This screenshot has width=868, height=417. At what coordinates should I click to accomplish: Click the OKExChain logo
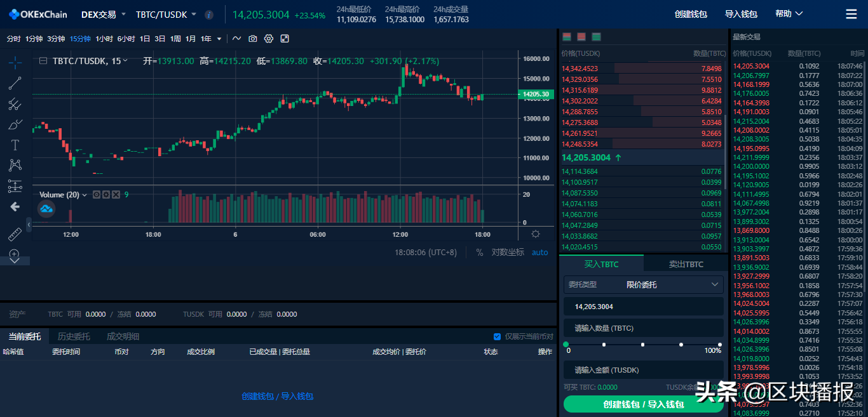point(38,14)
